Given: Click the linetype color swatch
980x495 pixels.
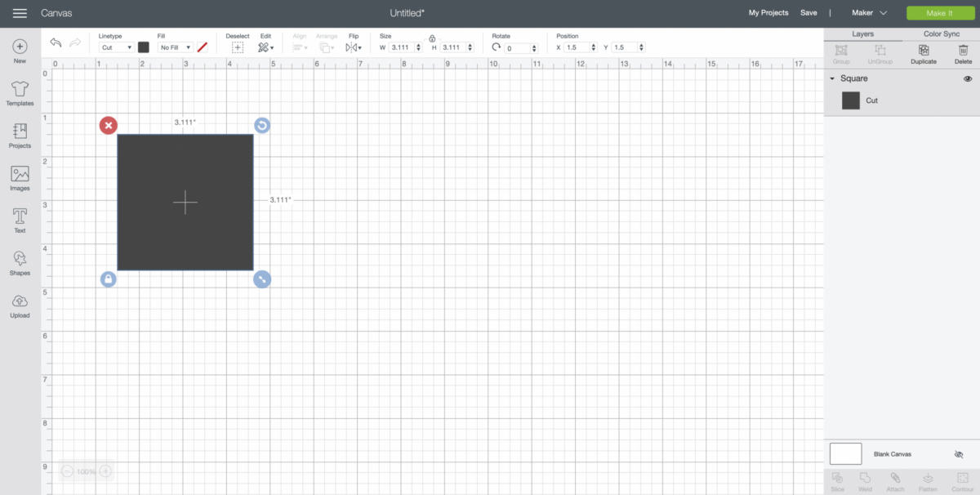Looking at the screenshot, I should click(144, 47).
